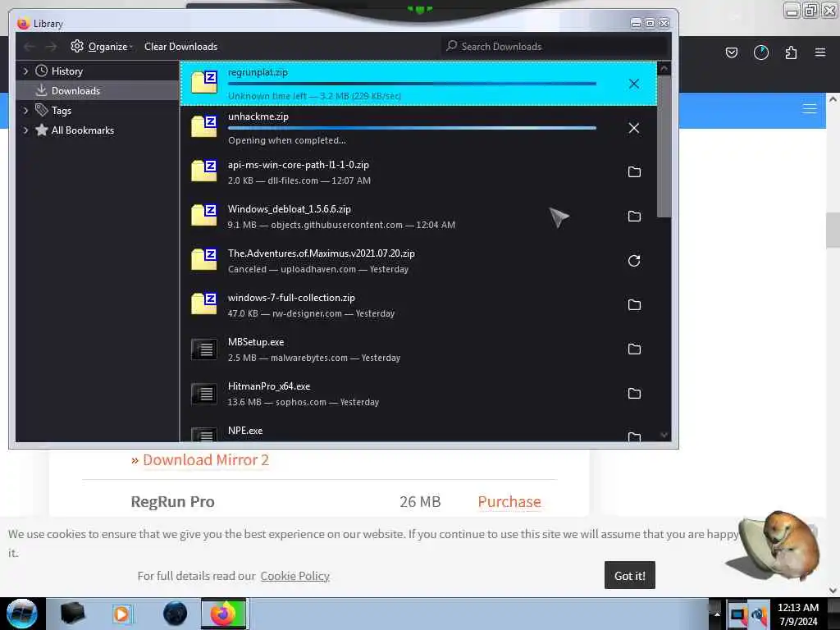
Task: Go back in Library window
Action: [x=30, y=47]
